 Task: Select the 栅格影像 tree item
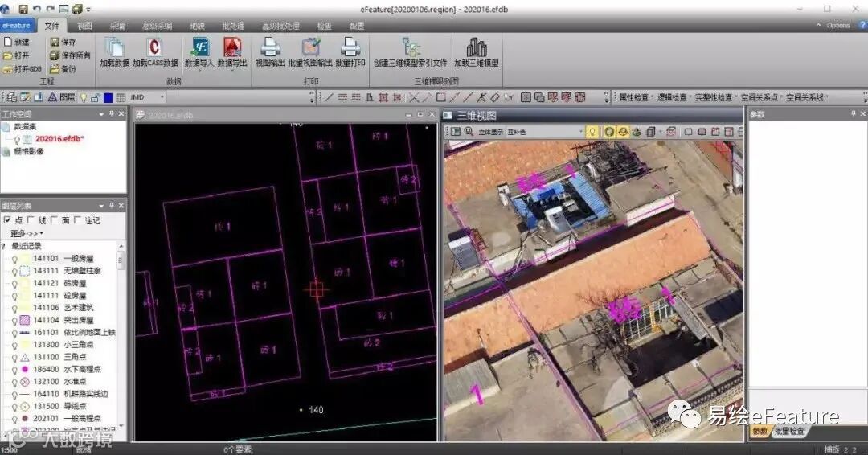[29, 152]
